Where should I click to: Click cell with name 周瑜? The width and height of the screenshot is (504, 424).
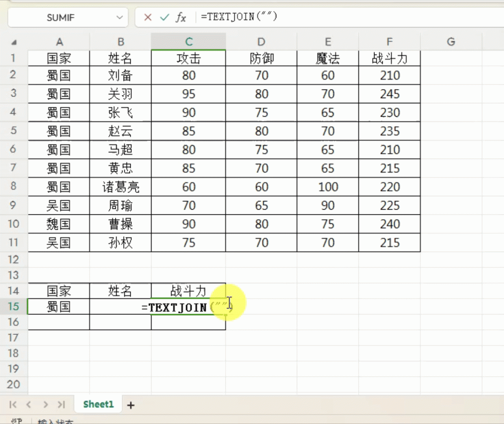120,205
